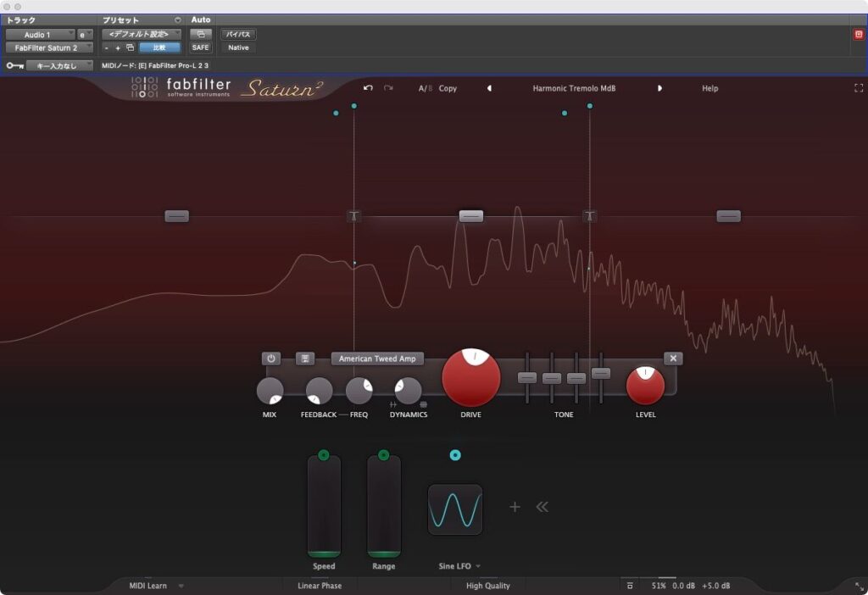This screenshot has width=868, height=595.
Task: Click the Redo arrow icon
Action: [x=388, y=88]
